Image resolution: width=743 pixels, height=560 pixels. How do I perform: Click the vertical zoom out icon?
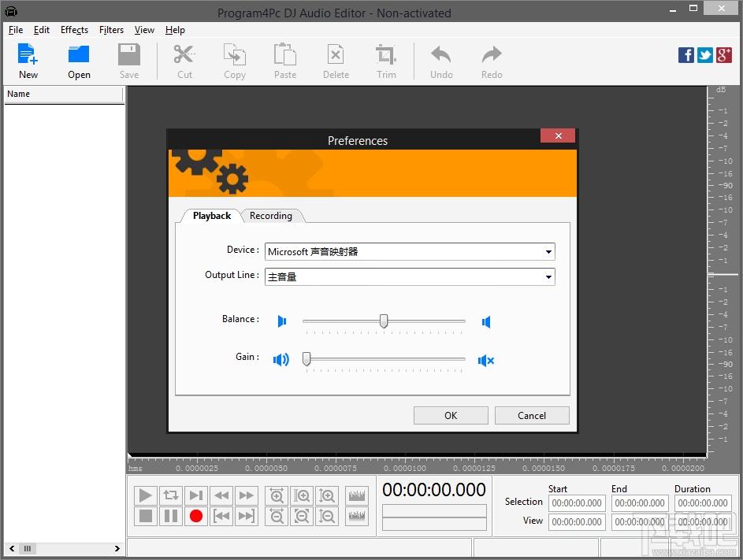327,516
